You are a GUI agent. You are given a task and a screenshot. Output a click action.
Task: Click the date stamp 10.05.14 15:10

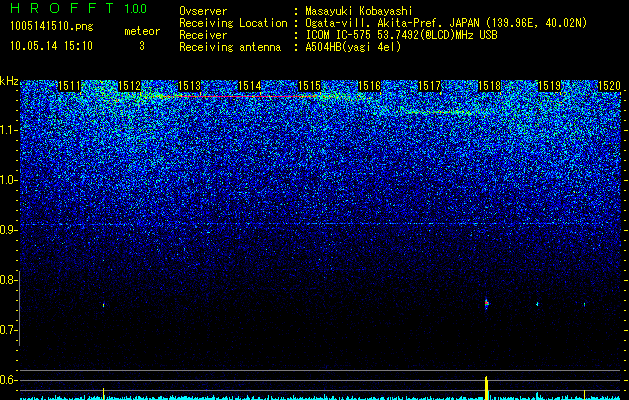click(51, 45)
